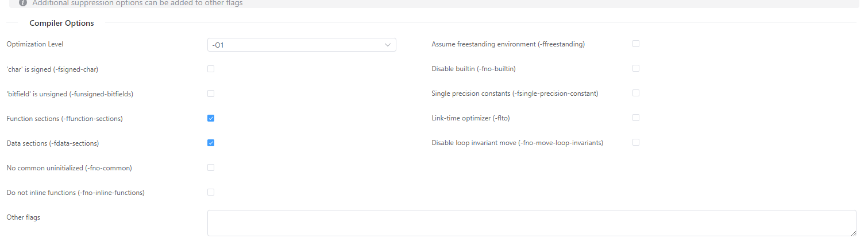The image size is (868, 242).
Task: Uncheck Function sections (-ffunction-sections)
Action: 211,118
